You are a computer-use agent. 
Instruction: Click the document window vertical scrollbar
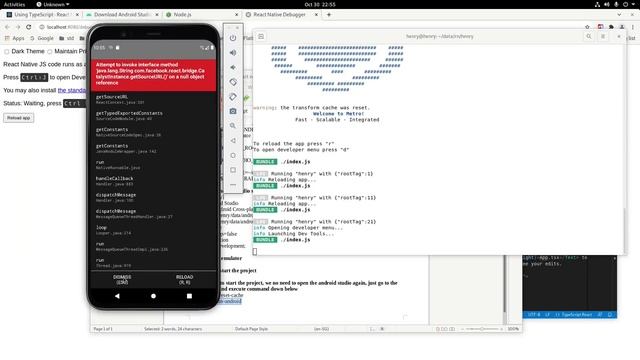click(504, 284)
